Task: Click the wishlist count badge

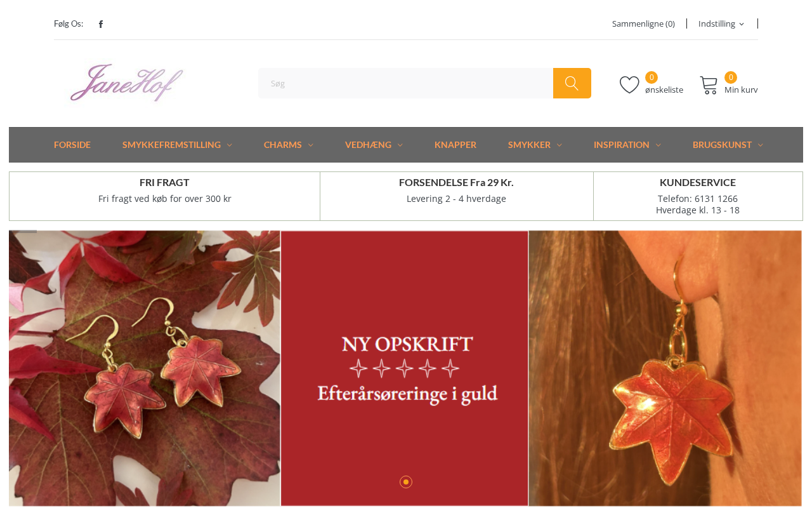Action: point(652,77)
